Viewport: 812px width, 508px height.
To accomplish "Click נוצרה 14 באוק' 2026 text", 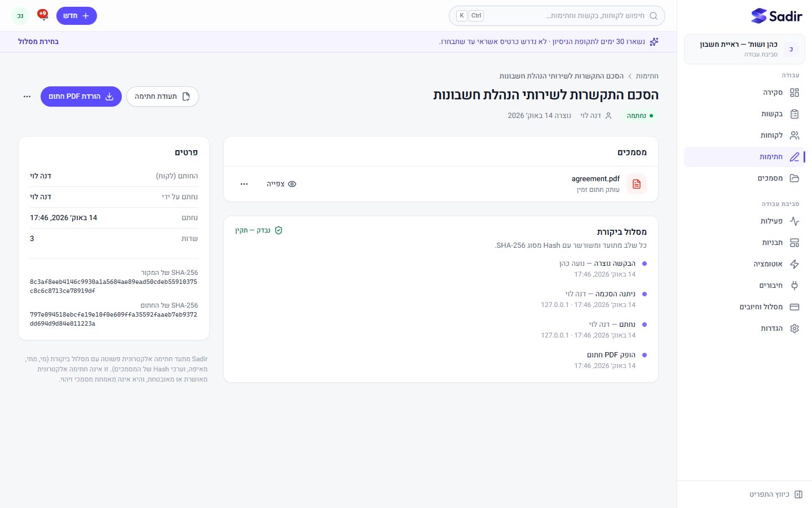I will (540, 116).
